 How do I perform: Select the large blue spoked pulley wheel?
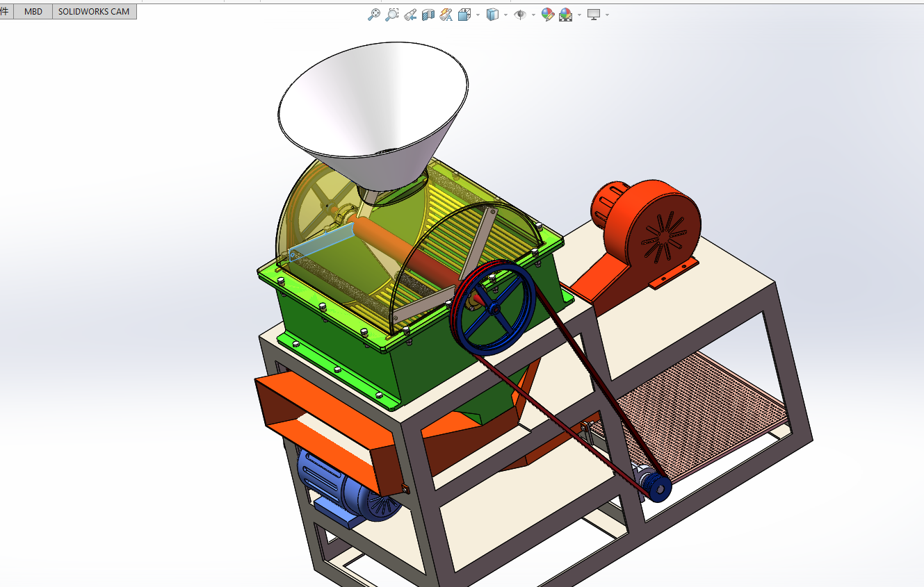(x=493, y=308)
